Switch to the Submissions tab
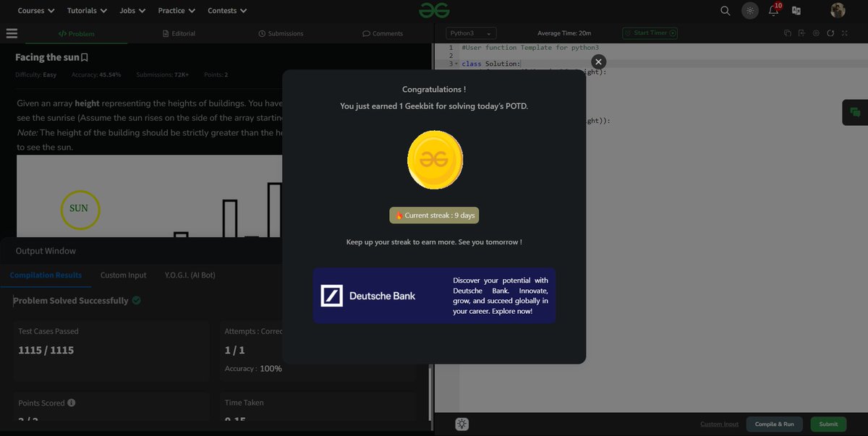This screenshot has width=868, height=436. tap(281, 33)
